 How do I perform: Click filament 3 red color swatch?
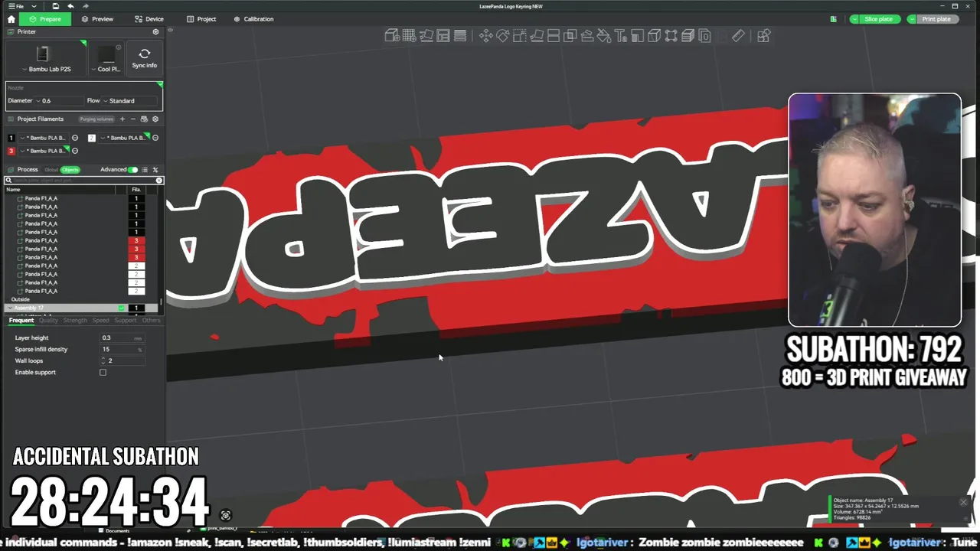click(x=11, y=151)
